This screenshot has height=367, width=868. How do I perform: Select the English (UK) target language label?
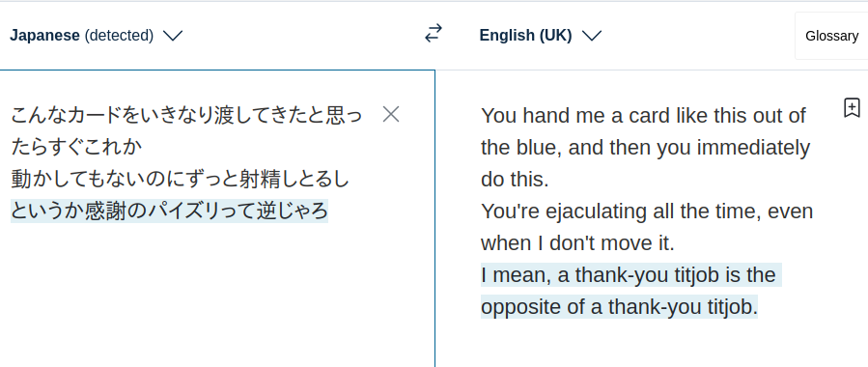pos(525,36)
